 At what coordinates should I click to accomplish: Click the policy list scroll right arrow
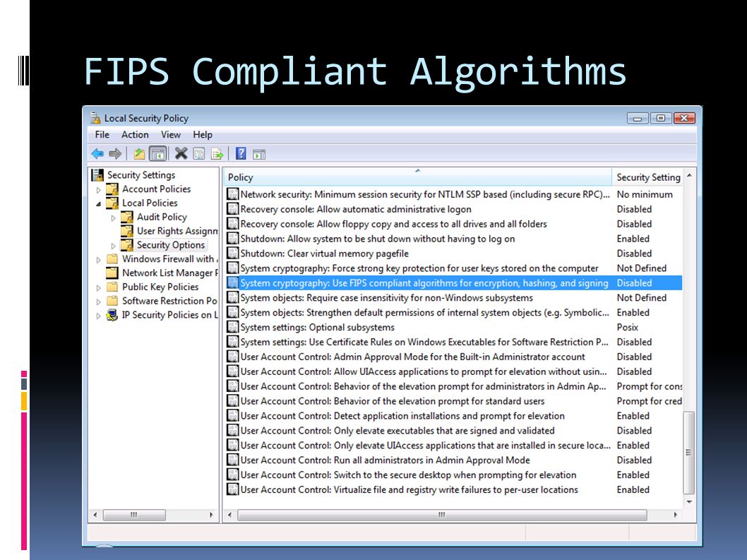coord(675,515)
